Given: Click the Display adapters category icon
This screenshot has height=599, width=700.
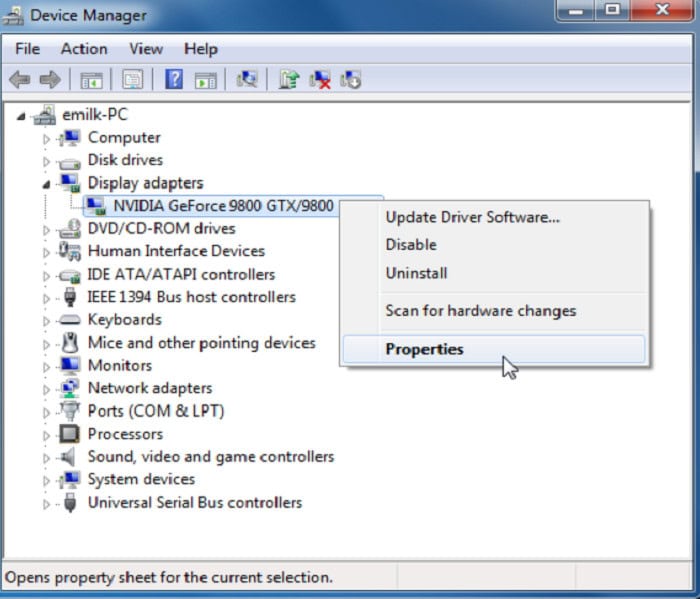Looking at the screenshot, I should [70, 183].
